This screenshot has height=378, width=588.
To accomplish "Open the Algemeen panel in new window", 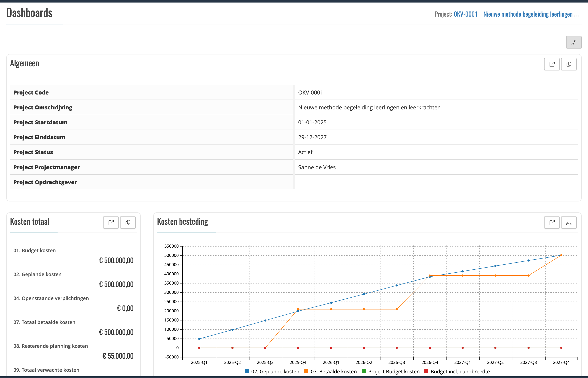I will pyautogui.click(x=552, y=64).
